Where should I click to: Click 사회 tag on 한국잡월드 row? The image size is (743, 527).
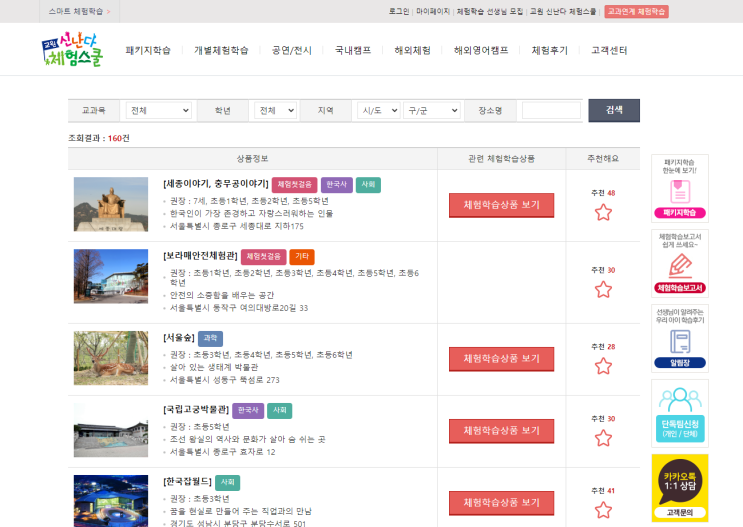click(x=227, y=482)
